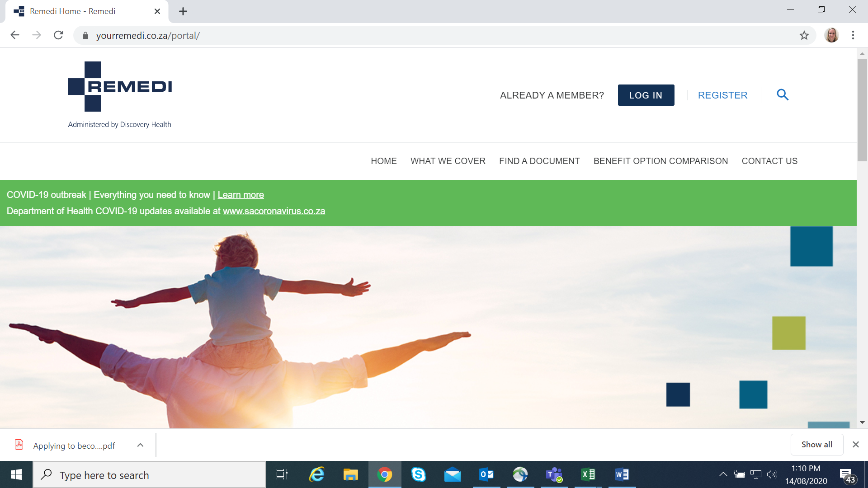868x488 pixels.
Task: Open the Windows Start menu
Action: pyautogui.click(x=16, y=474)
